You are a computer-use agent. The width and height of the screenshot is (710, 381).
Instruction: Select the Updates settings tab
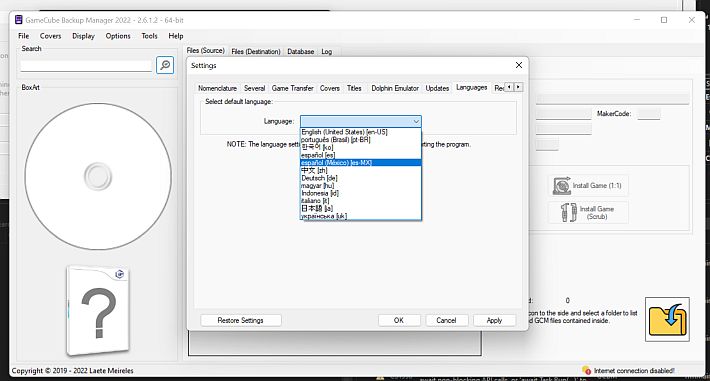click(x=437, y=88)
